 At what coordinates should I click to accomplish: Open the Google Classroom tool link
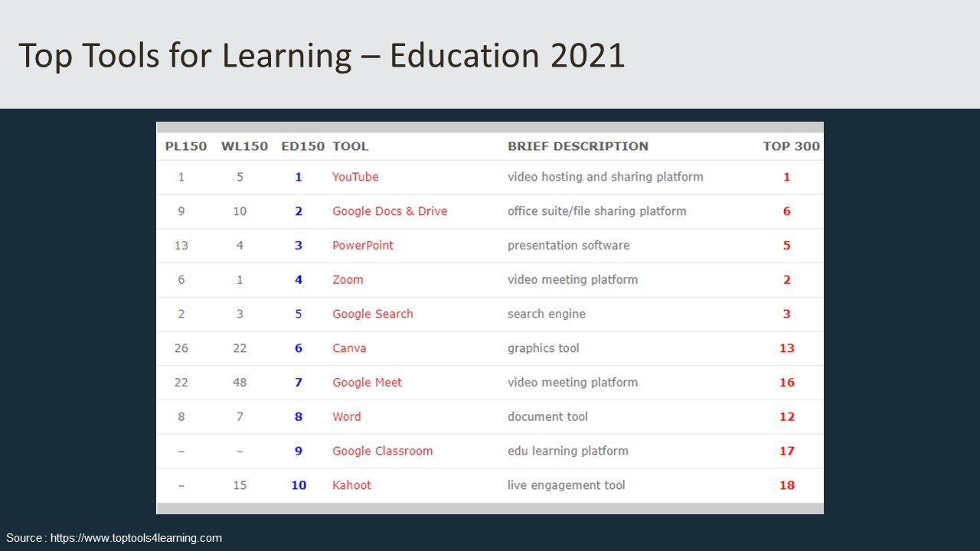tap(383, 451)
